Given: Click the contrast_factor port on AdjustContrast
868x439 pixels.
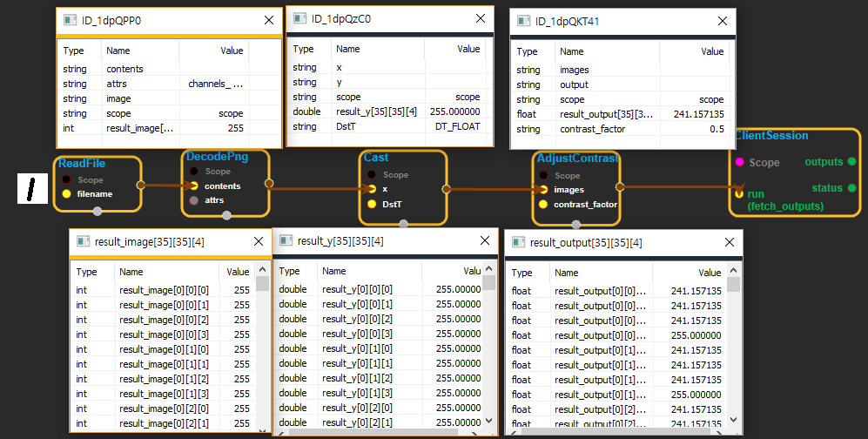Looking at the screenshot, I should [544, 204].
